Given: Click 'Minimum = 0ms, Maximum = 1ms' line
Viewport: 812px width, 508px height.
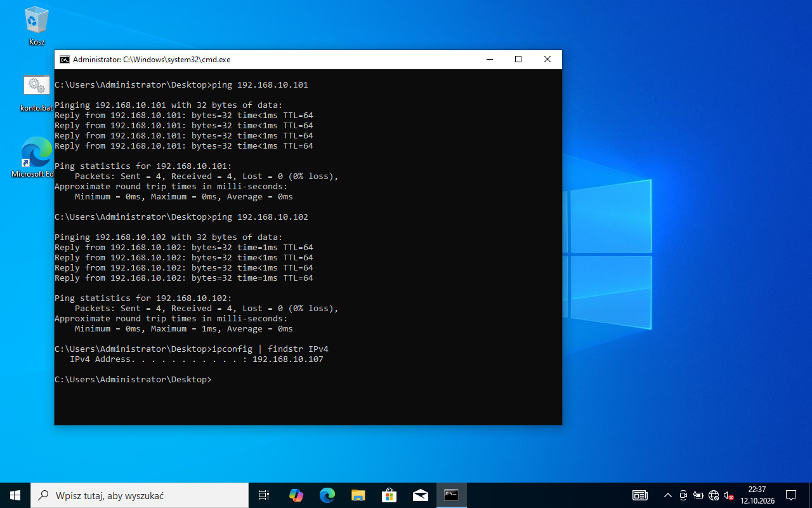Looking at the screenshot, I should coord(184,329).
